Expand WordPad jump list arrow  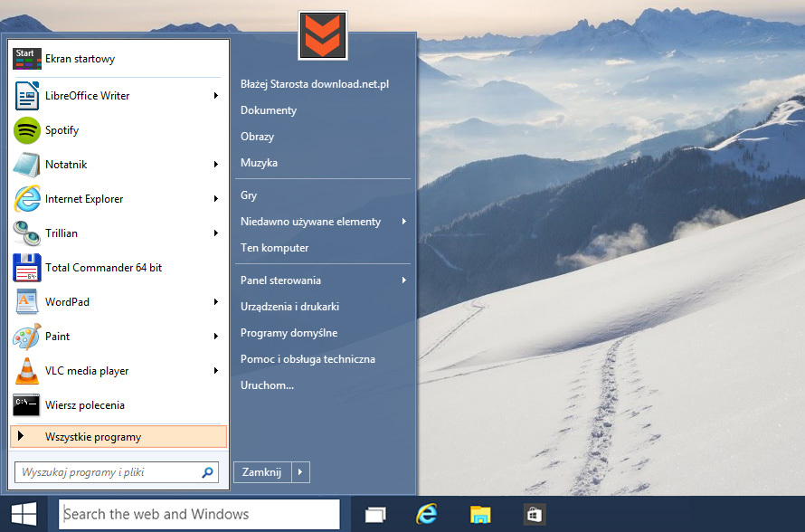click(216, 302)
